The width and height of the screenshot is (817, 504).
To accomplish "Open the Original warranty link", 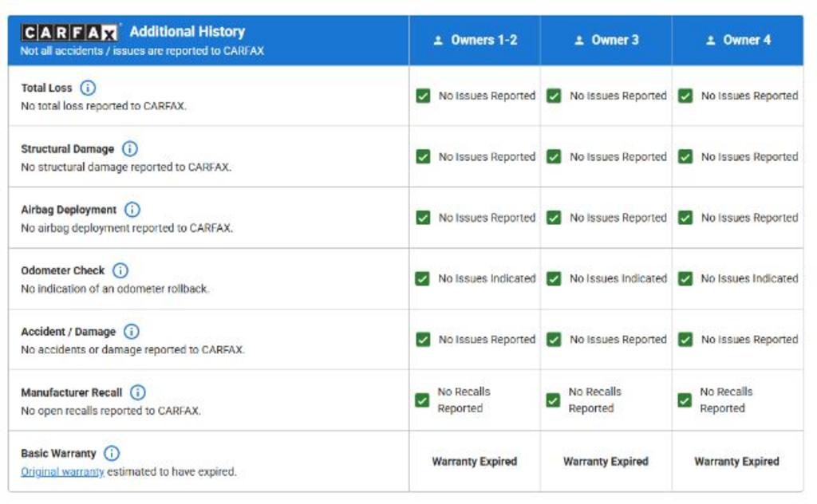I will 62,472.
